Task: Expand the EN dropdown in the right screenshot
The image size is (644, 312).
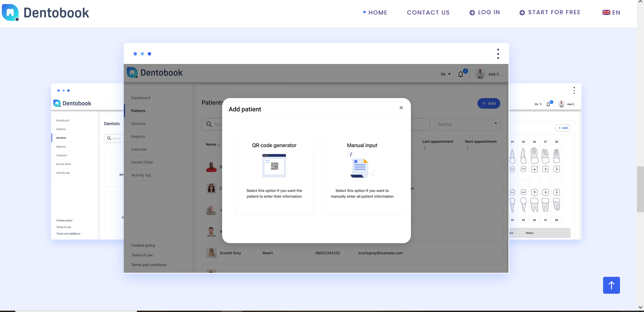Action: click(x=538, y=104)
